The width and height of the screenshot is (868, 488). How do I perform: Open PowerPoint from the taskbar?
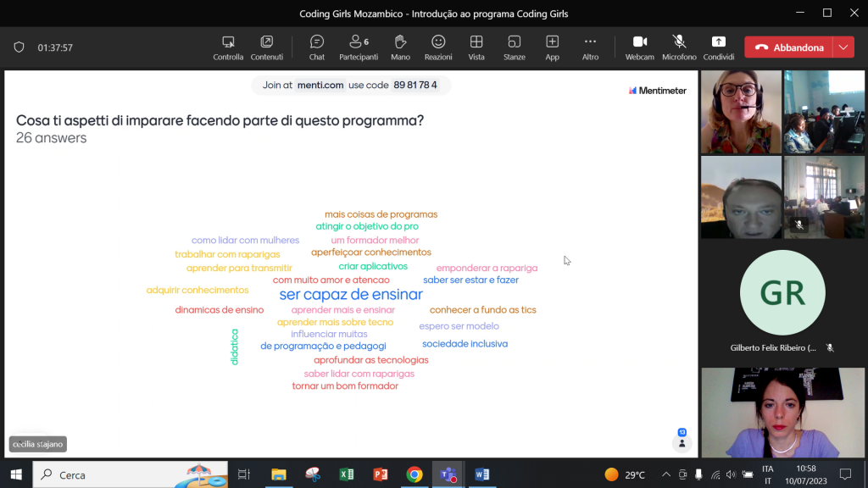381,474
